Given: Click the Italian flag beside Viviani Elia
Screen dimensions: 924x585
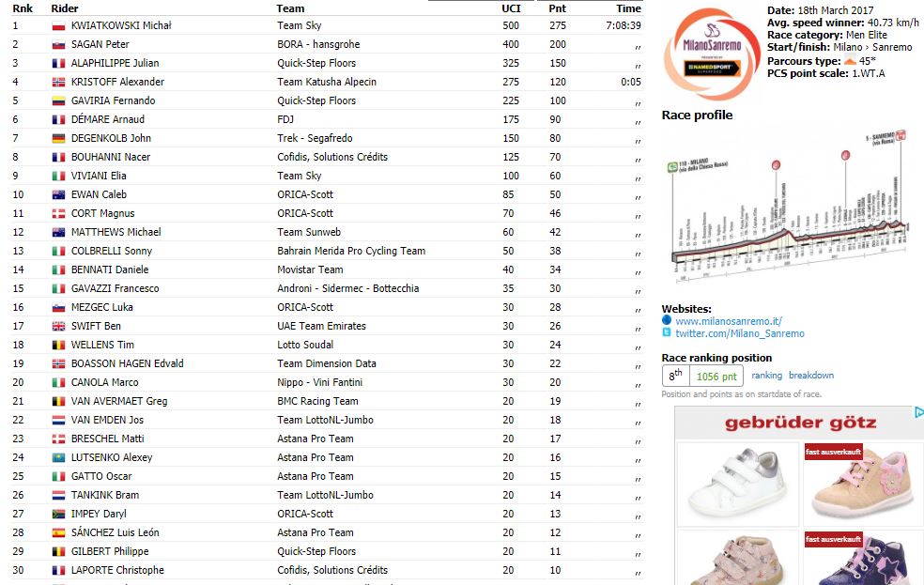Looking at the screenshot, I should point(58,177).
